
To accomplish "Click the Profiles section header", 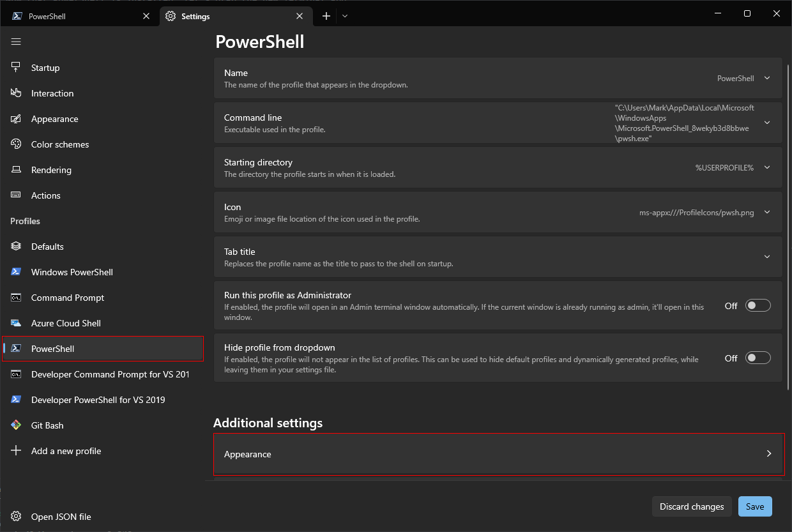I will click(25, 221).
